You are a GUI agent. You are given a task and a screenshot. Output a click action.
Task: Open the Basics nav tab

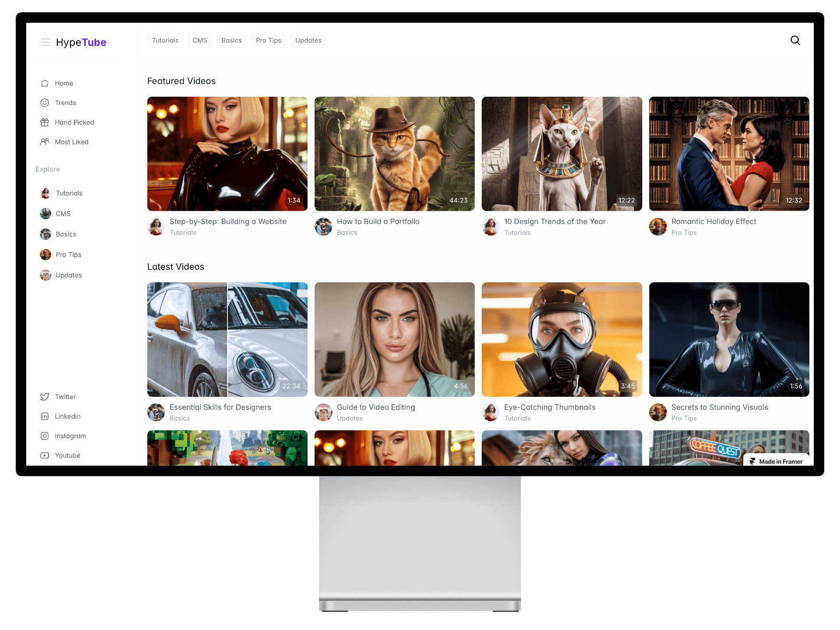tap(231, 40)
